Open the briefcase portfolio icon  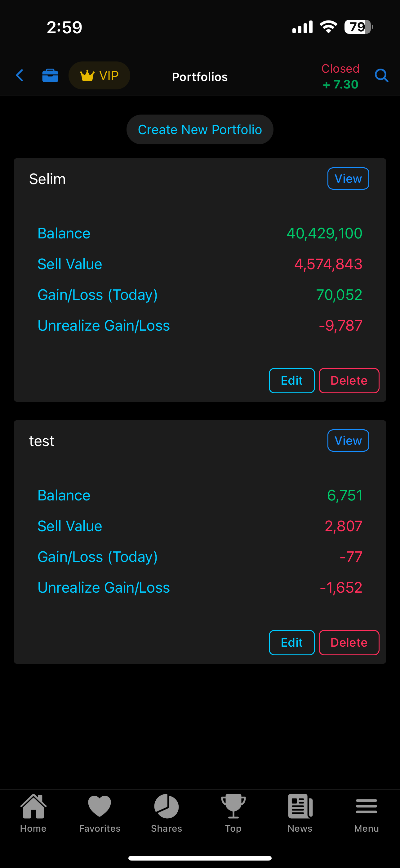(x=50, y=75)
